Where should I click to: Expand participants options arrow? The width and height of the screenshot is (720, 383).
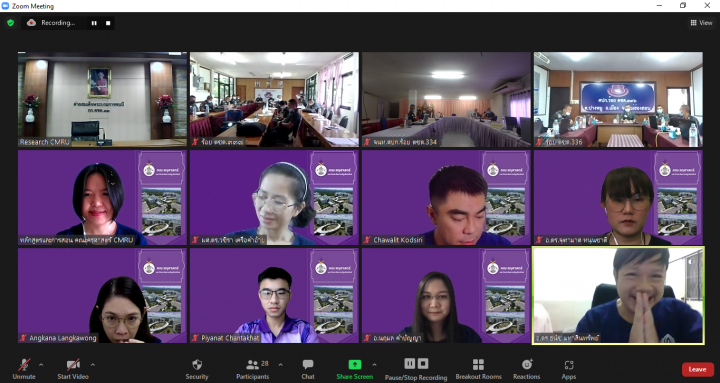pos(281,365)
